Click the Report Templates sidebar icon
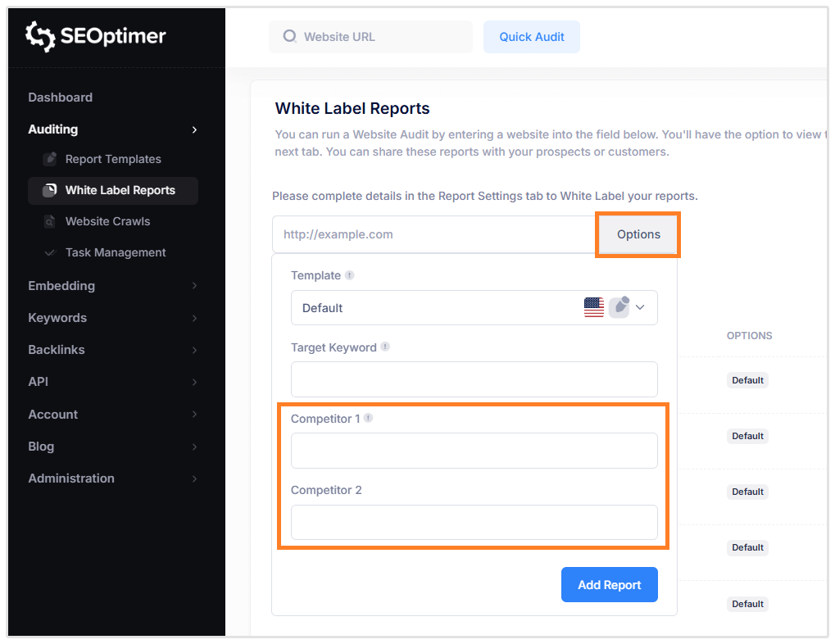The height and width of the screenshot is (644, 835). 50,159
